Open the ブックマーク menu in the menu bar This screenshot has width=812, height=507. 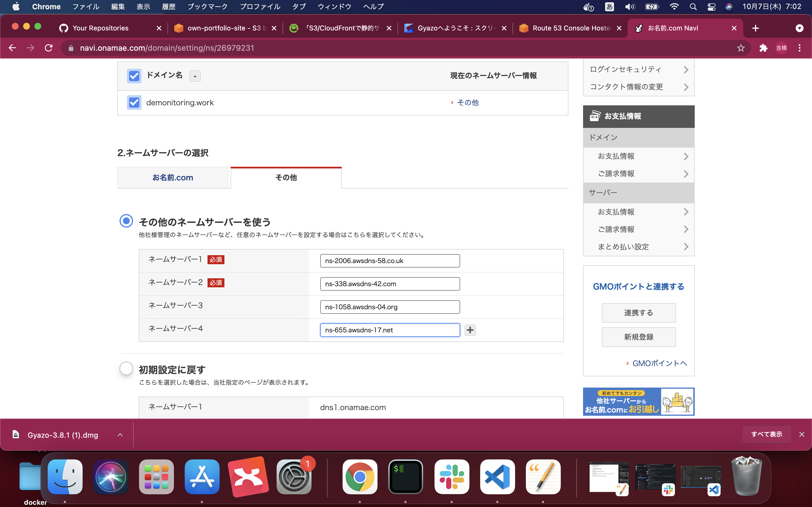tap(208, 6)
